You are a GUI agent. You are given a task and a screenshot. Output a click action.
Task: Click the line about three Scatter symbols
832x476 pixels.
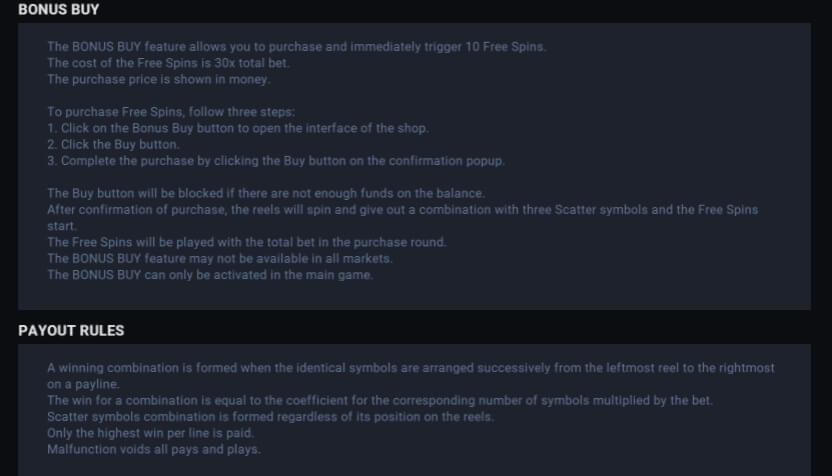tap(403, 218)
